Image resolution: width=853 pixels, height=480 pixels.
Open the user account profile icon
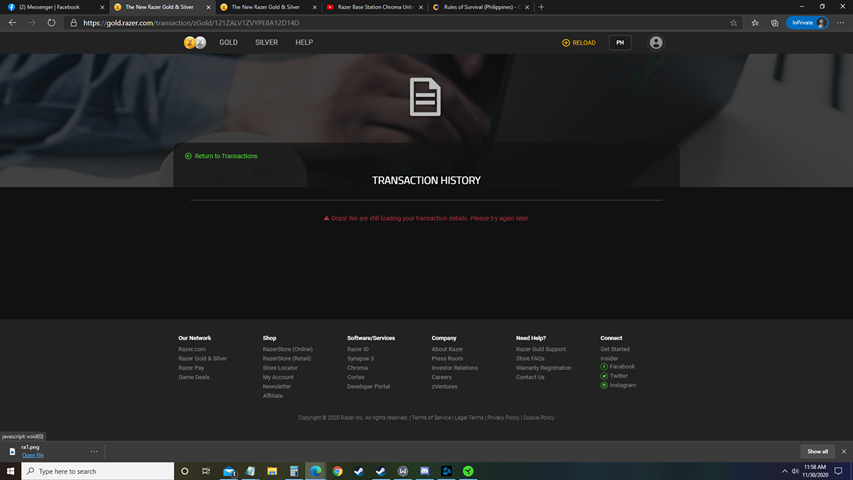(x=656, y=42)
